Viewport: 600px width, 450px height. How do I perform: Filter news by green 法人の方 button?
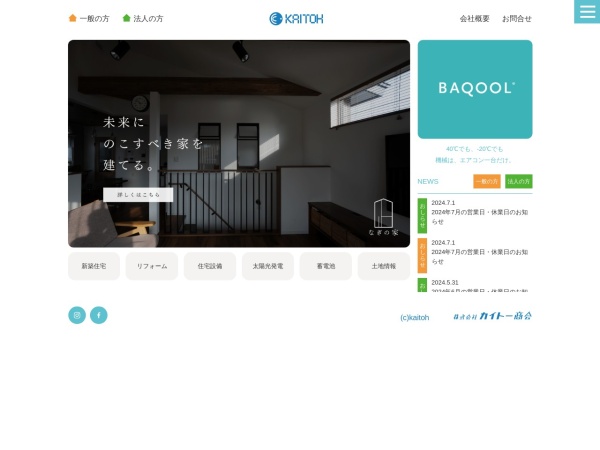pos(518,181)
